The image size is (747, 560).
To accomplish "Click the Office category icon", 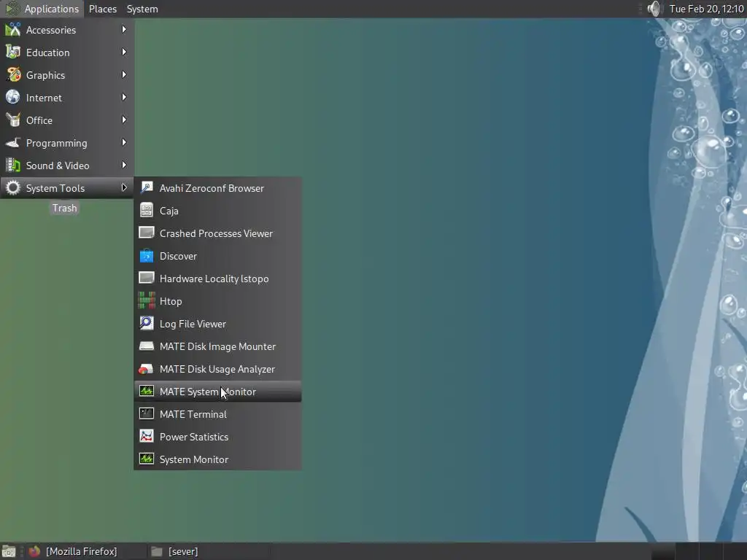I will [13, 120].
